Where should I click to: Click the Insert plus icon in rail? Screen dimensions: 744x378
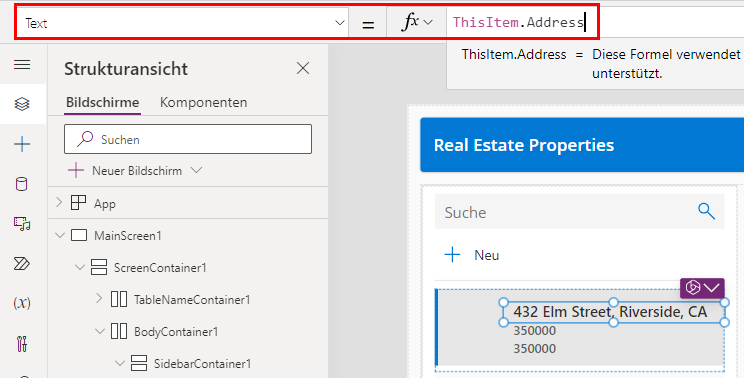click(x=22, y=144)
